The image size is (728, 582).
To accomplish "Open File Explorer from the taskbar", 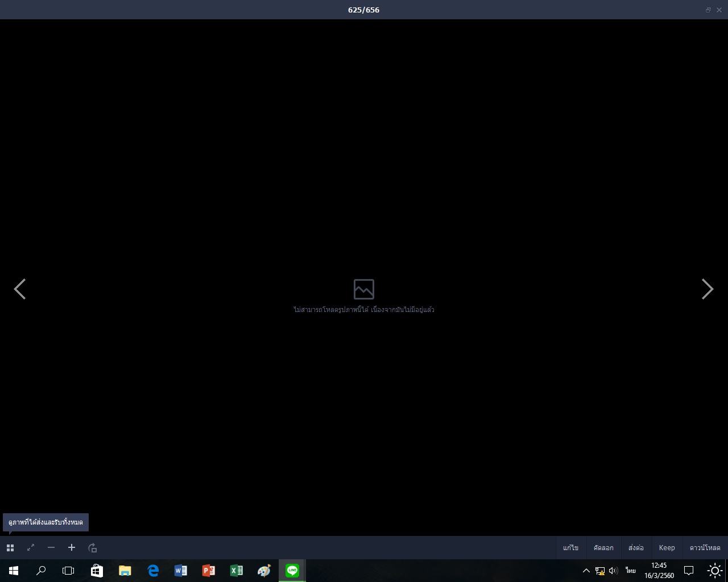I will click(125, 571).
